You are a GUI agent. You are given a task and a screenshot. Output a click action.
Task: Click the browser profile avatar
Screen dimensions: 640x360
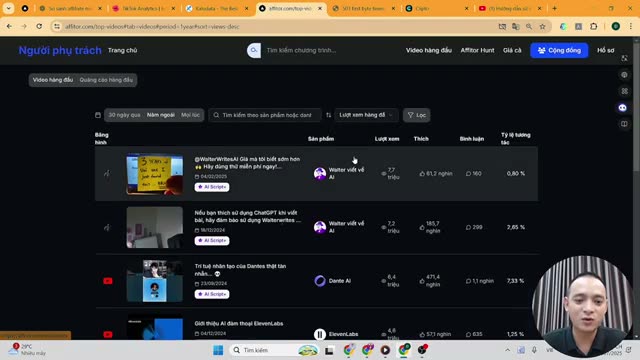[616, 27]
